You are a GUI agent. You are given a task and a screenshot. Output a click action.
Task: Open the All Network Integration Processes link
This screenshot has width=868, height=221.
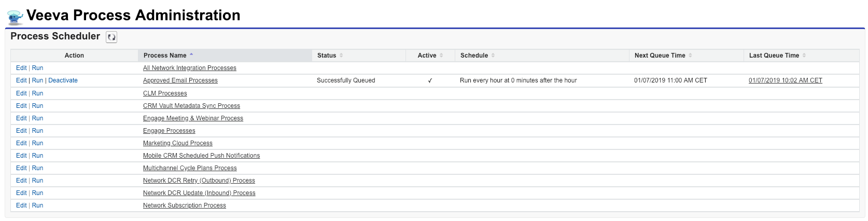189,68
